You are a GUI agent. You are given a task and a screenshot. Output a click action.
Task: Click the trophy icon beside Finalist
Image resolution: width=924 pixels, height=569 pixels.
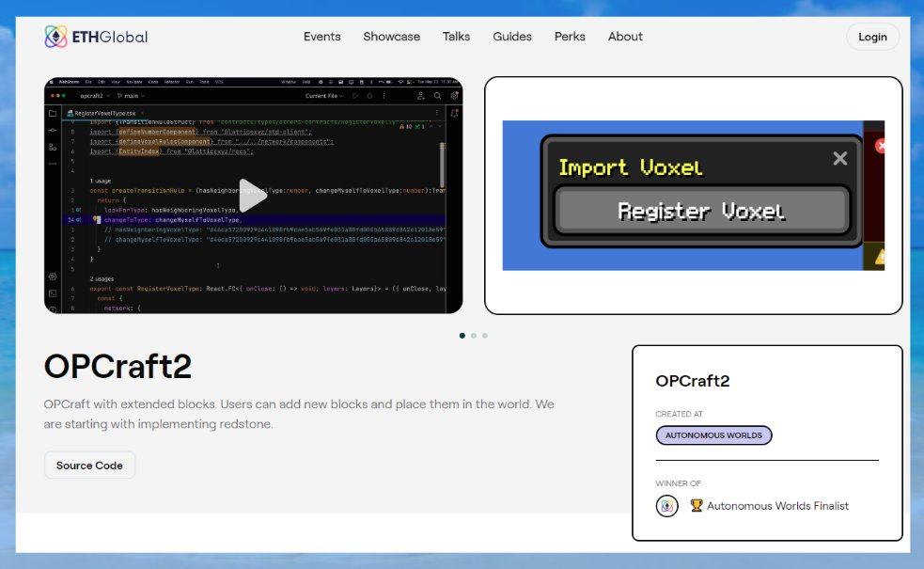click(x=697, y=505)
